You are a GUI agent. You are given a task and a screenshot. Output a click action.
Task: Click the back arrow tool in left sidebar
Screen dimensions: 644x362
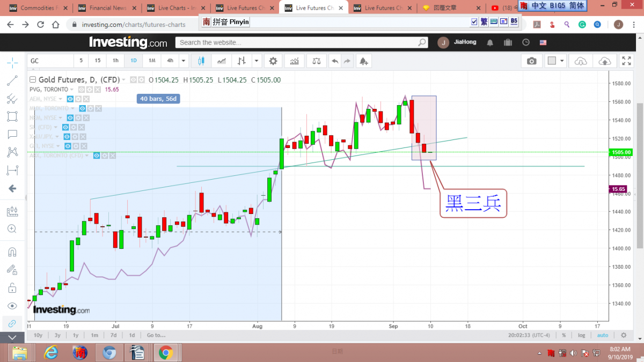point(12,189)
